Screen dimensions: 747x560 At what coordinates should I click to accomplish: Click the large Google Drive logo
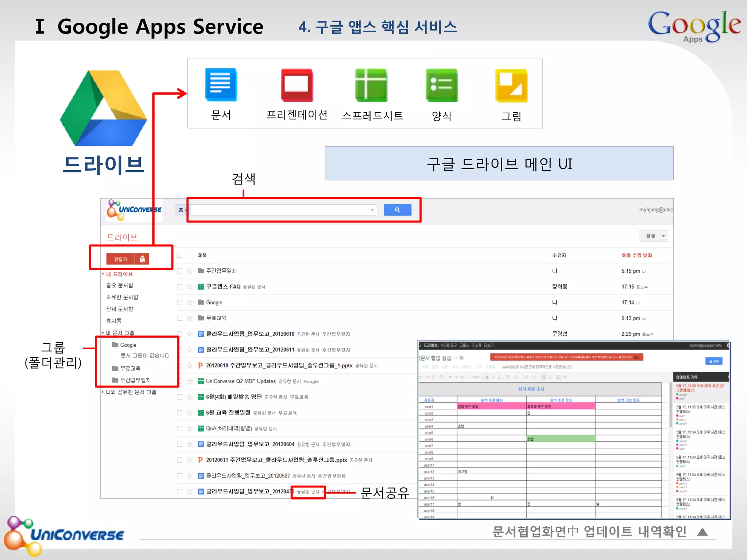tap(104, 108)
